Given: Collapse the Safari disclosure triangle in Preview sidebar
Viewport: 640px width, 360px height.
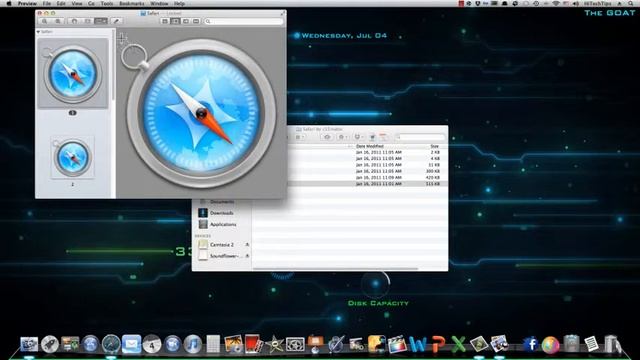Looking at the screenshot, I should (x=38, y=31).
